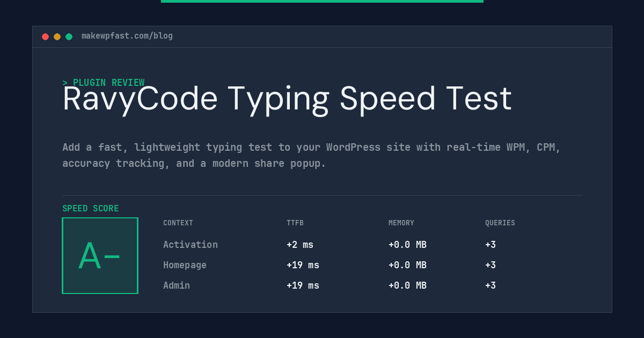Click the Admin queries value '+3'

click(491, 285)
